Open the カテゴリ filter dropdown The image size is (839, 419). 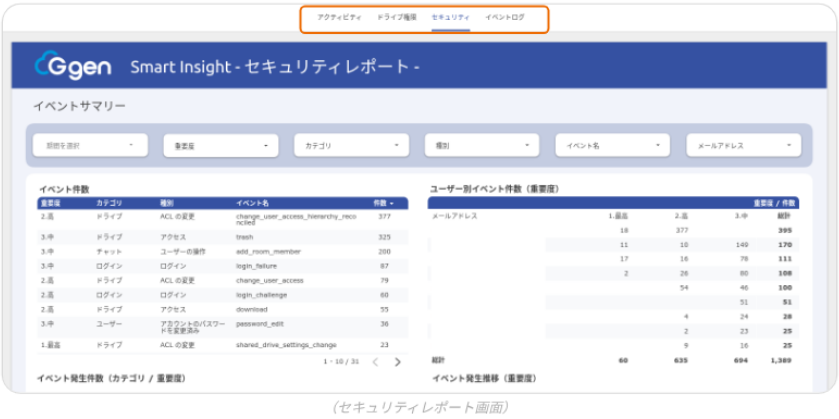[352, 145]
